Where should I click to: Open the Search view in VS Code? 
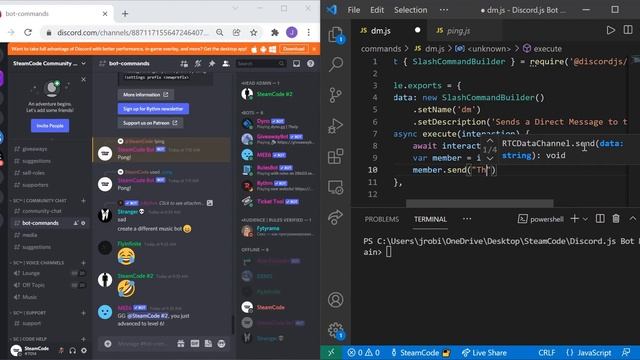coord(336,64)
